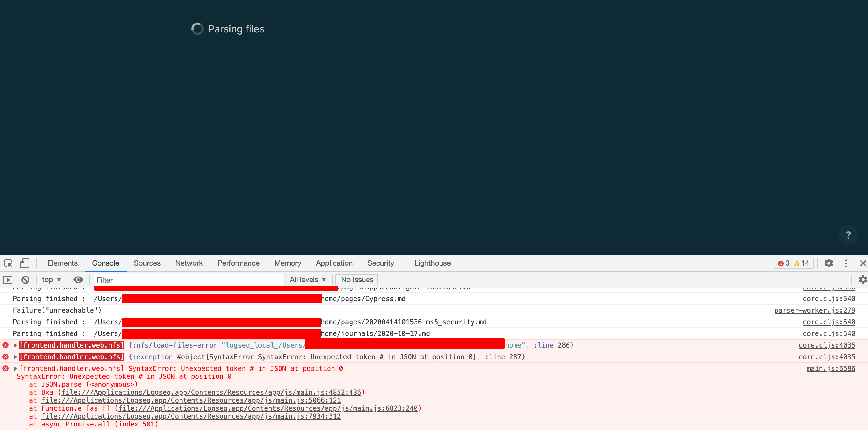Open core.cljs:540 link on Cypress.md row

pyautogui.click(x=829, y=299)
